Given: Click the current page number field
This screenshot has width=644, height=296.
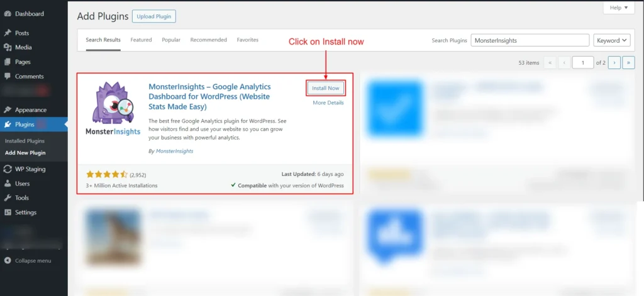Looking at the screenshot, I should [x=583, y=62].
